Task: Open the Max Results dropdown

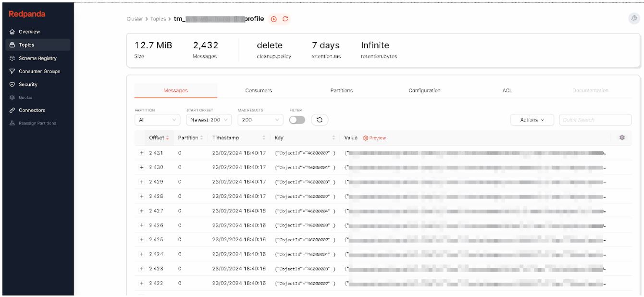Action: click(x=260, y=120)
